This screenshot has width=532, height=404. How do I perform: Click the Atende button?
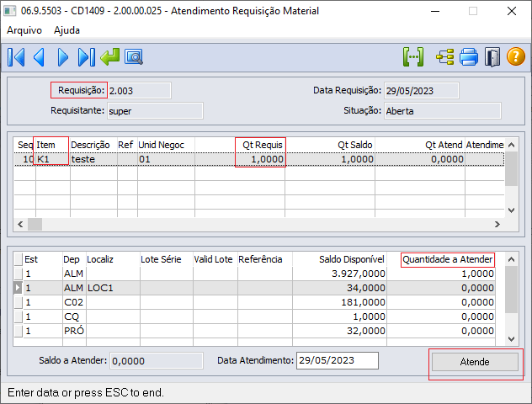pos(475,362)
